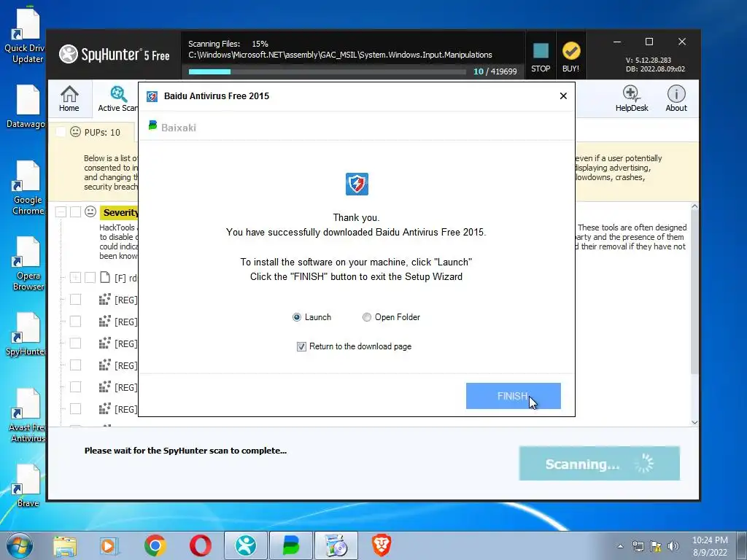Switch to Baixaki installer in taskbar
The width and height of the screenshot is (747, 560).
pyautogui.click(x=291, y=545)
